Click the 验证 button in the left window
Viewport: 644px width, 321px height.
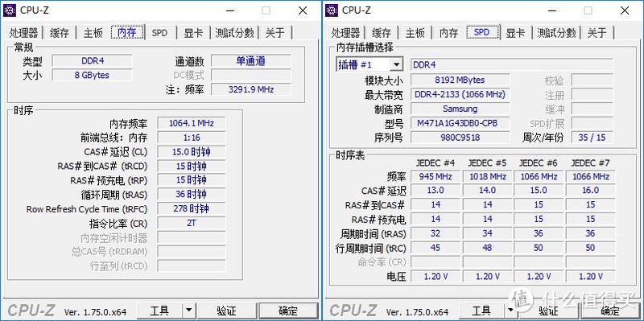(226, 311)
